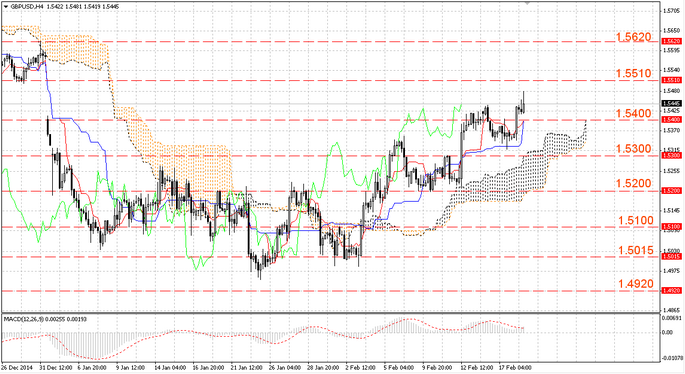Select the large orange 1.5100 level label
Screen dimensions: 685x374
pyautogui.click(x=636, y=220)
